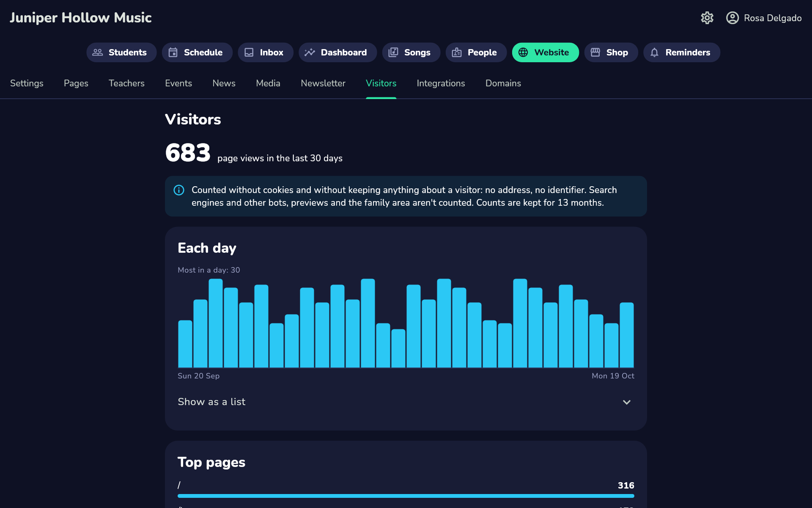Screen dimensions: 812x508
Task: Click the info icon in the notice
Action: coord(179,190)
